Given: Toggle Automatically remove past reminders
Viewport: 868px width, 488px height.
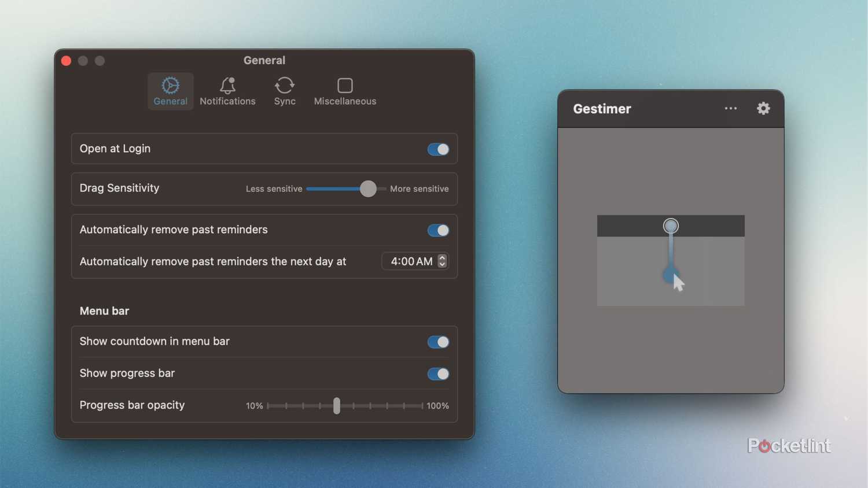Looking at the screenshot, I should pos(438,230).
